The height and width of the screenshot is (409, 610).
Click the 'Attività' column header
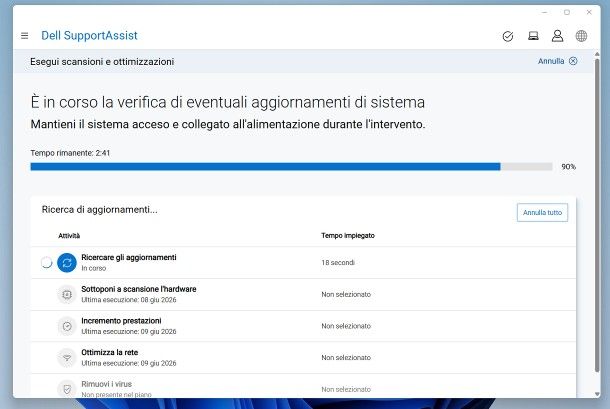69,235
